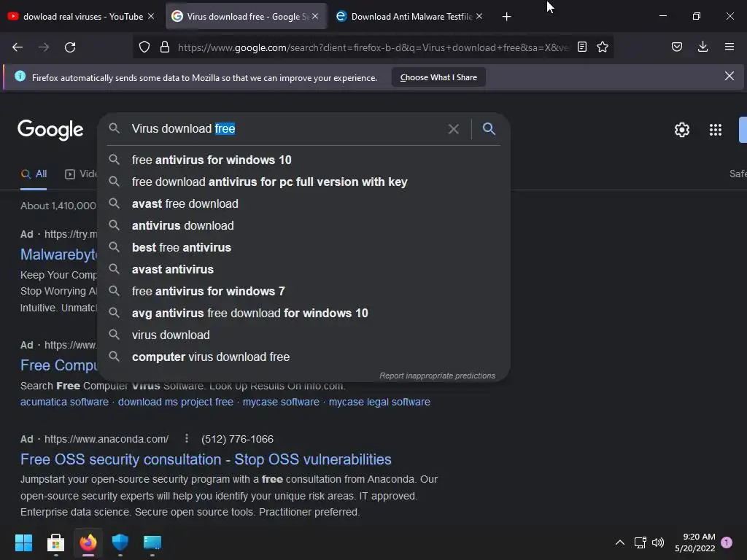Select suggestion 'avast antivirus'

[x=303, y=270]
